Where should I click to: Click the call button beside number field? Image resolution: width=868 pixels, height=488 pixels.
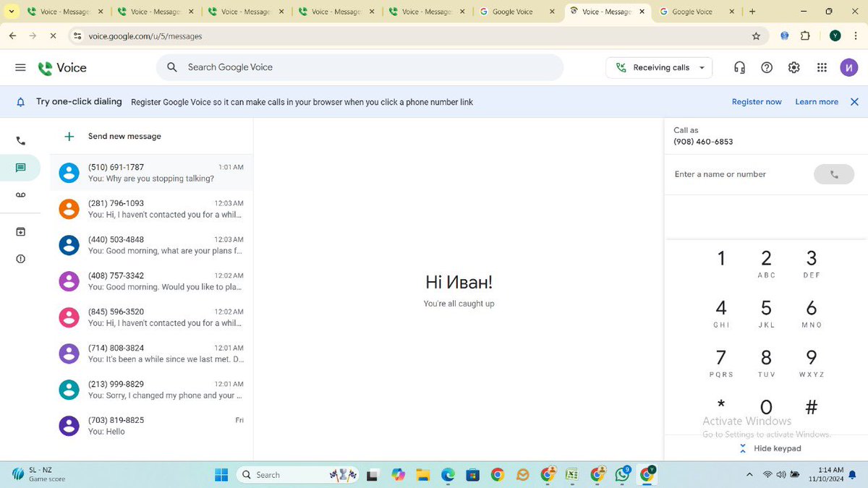pyautogui.click(x=834, y=174)
